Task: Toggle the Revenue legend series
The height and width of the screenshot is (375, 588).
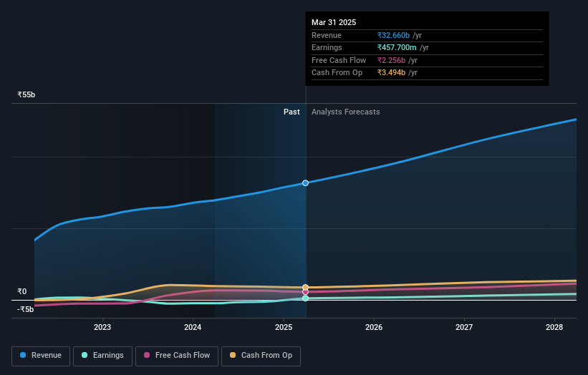Action: coord(41,356)
